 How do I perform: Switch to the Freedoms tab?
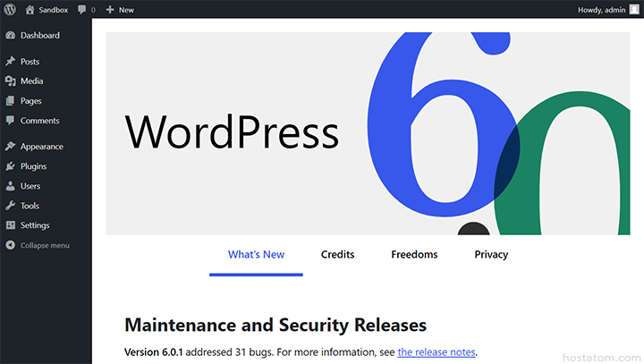coord(414,255)
